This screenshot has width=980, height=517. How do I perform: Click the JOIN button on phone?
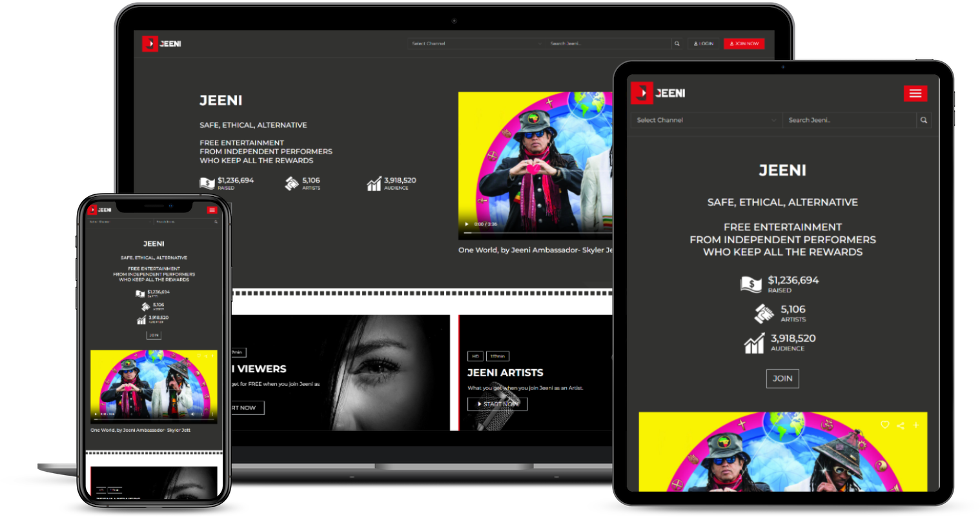point(154,335)
